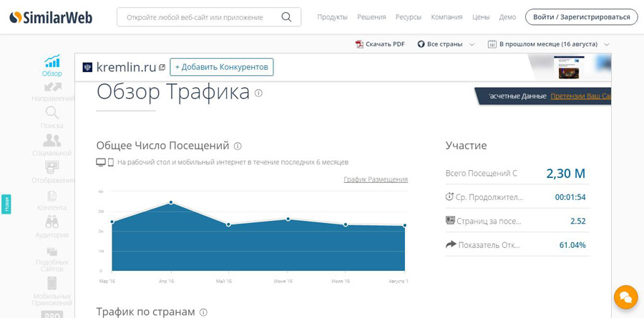This screenshot has height=318, width=644.
Task: Click info icon beside Трафик по странам
Action: [203, 312]
